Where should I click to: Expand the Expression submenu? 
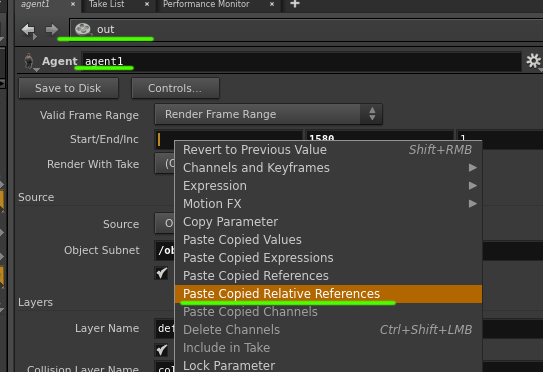click(328, 186)
